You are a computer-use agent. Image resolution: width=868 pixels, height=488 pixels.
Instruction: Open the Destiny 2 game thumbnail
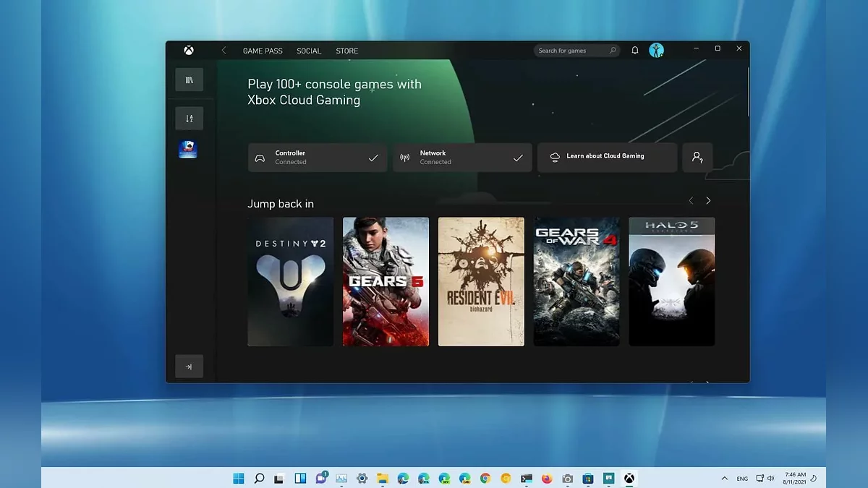coord(291,282)
